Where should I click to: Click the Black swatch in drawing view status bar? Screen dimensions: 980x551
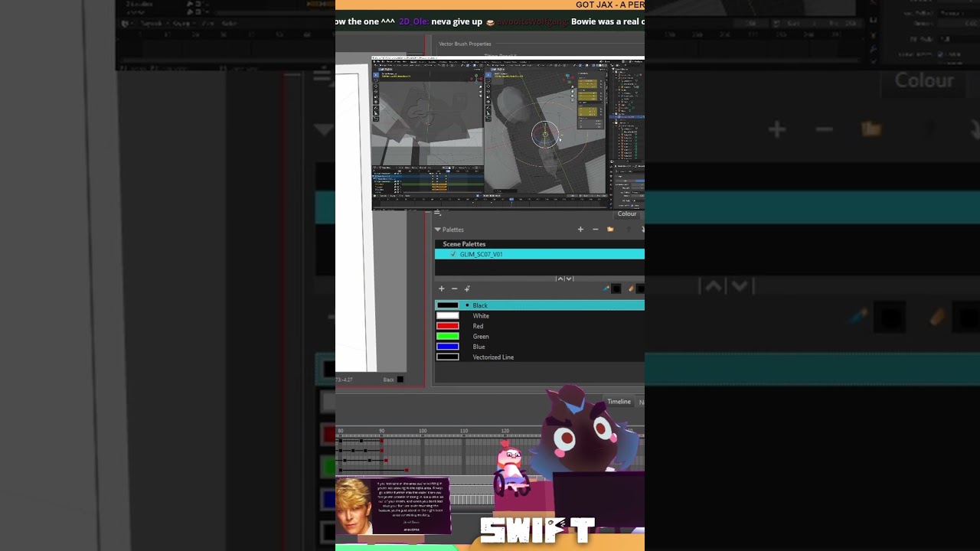click(x=400, y=380)
